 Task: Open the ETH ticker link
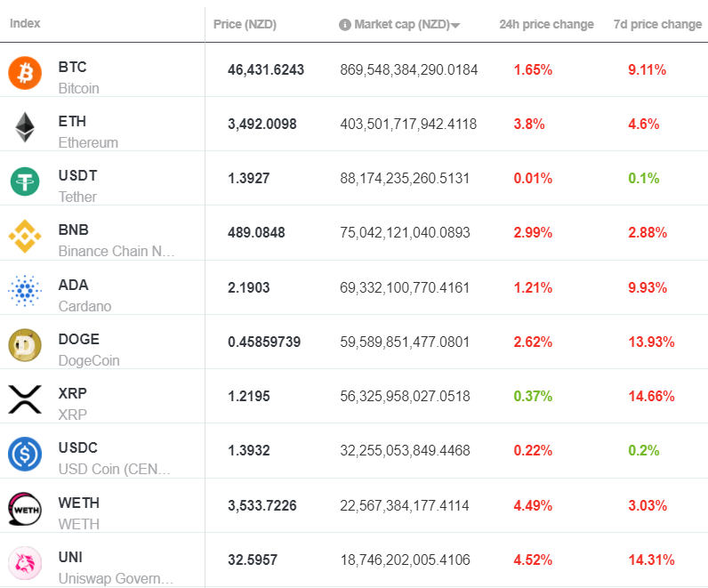[72, 121]
